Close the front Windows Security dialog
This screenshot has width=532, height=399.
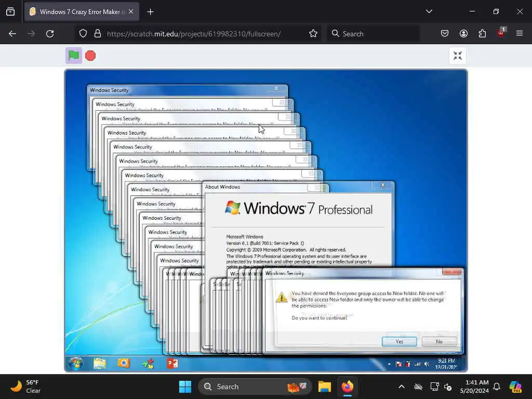pyautogui.click(x=452, y=272)
